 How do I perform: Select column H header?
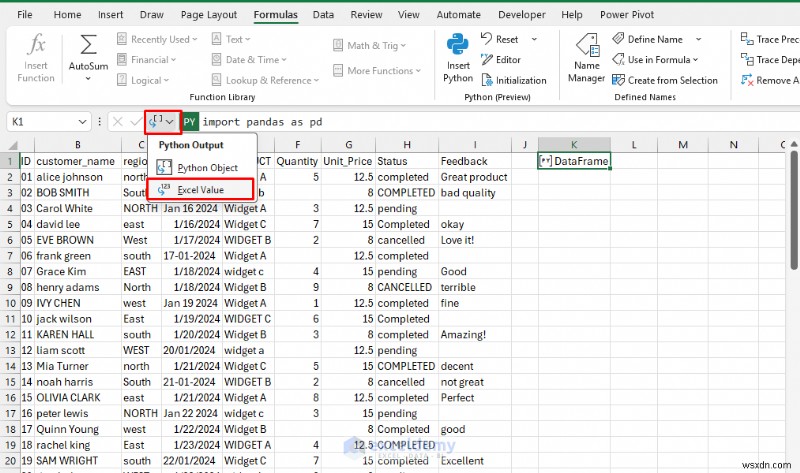tap(407, 145)
